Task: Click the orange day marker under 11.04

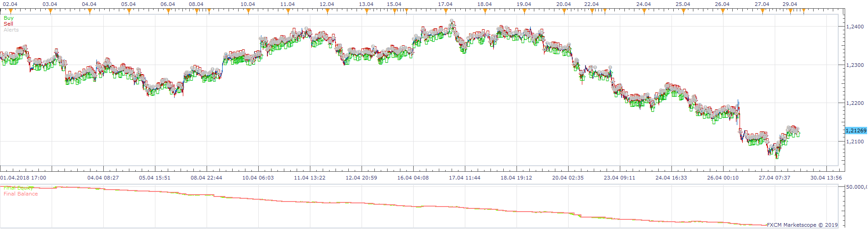Action: 288,11
